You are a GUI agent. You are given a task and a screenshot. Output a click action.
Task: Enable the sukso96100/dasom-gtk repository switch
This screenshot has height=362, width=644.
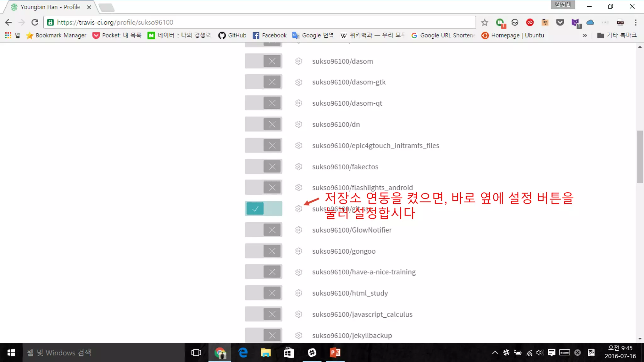(264, 82)
